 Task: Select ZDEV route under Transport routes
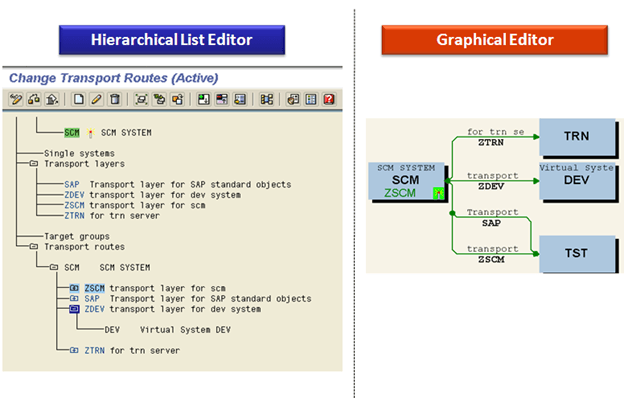pos(173,309)
